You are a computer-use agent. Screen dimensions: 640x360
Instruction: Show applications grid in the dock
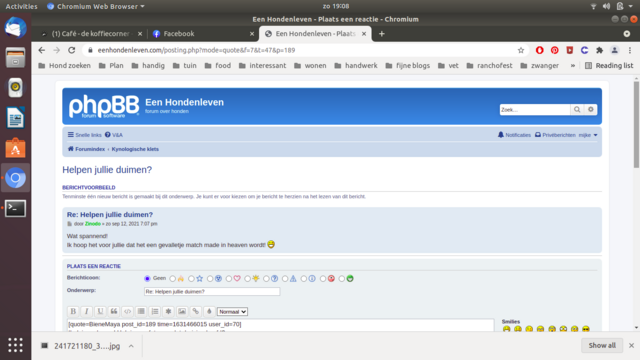pos(16,345)
